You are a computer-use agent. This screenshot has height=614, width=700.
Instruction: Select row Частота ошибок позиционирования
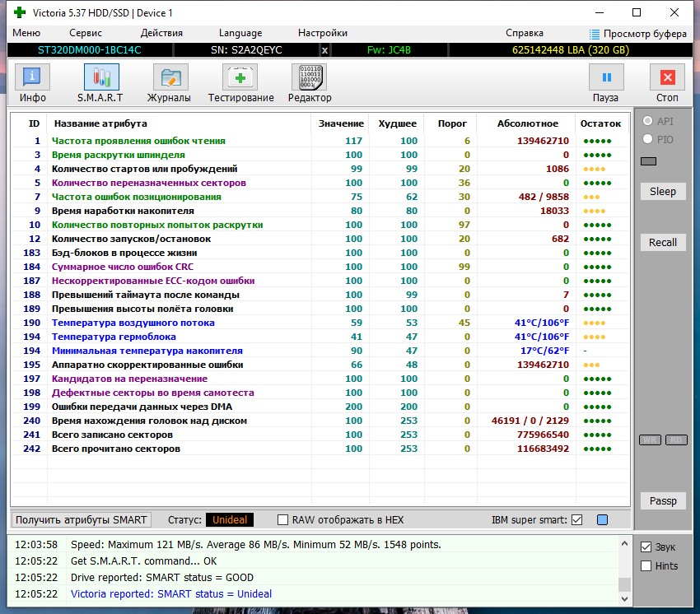(x=320, y=197)
